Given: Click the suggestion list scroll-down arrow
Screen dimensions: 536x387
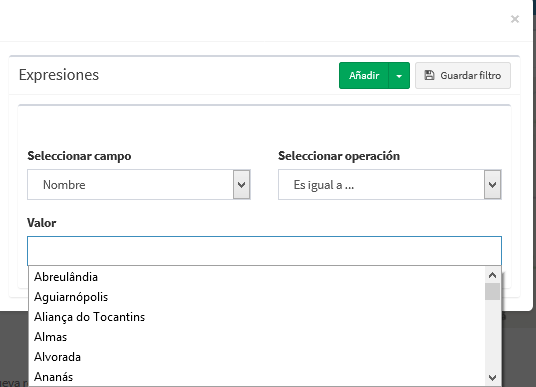Looking at the screenshot, I should tap(493, 378).
